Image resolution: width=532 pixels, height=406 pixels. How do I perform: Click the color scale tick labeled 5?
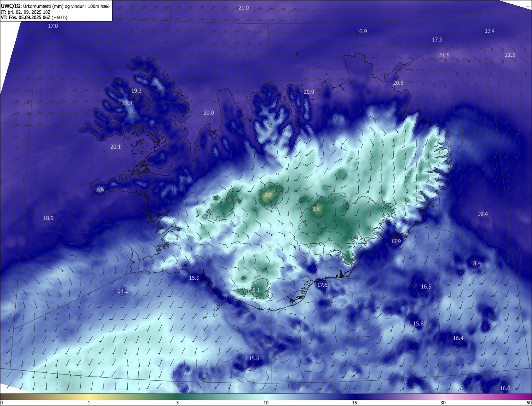177,403
